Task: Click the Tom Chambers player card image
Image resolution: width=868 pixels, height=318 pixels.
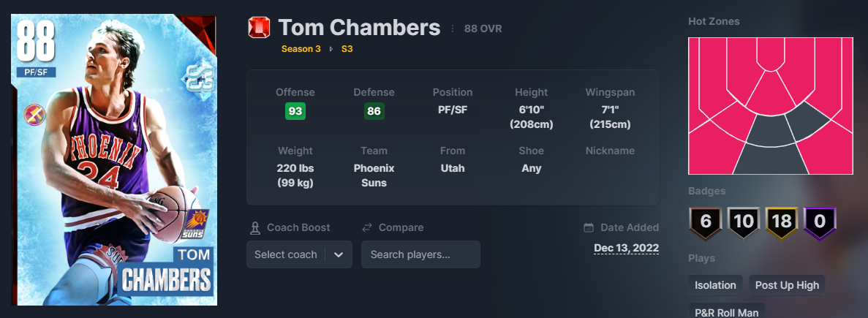Action: (x=116, y=159)
